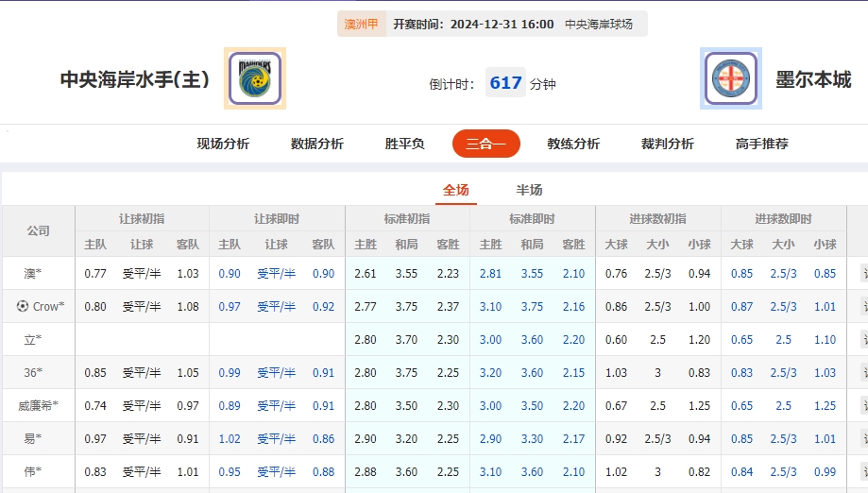Click the highlighted 三合一 tab
This screenshot has width=868, height=493.
pyautogui.click(x=486, y=144)
